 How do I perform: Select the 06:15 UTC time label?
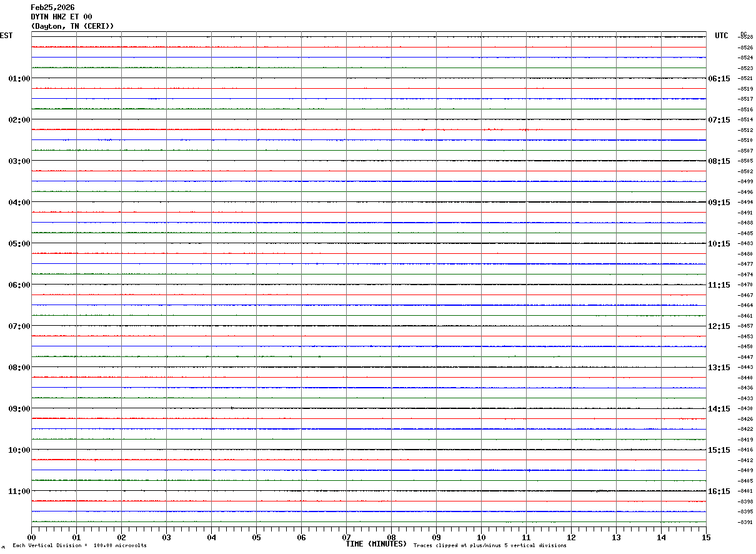pyautogui.click(x=719, y=79)
